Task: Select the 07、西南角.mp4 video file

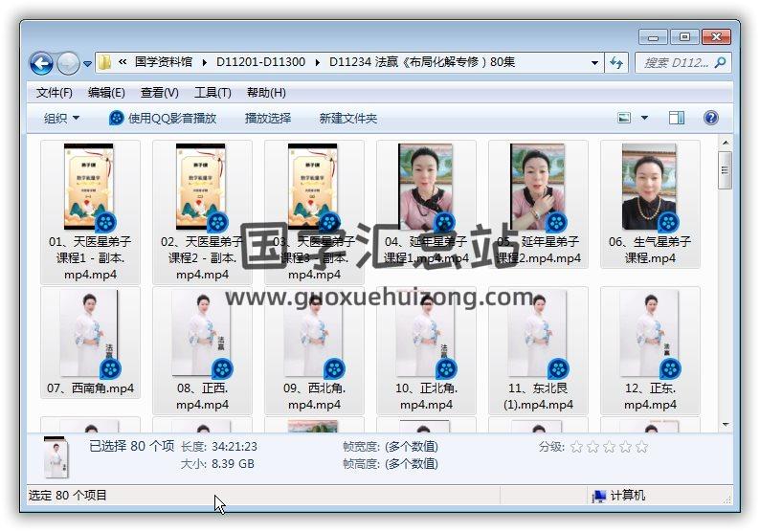Action: point(89,334)
